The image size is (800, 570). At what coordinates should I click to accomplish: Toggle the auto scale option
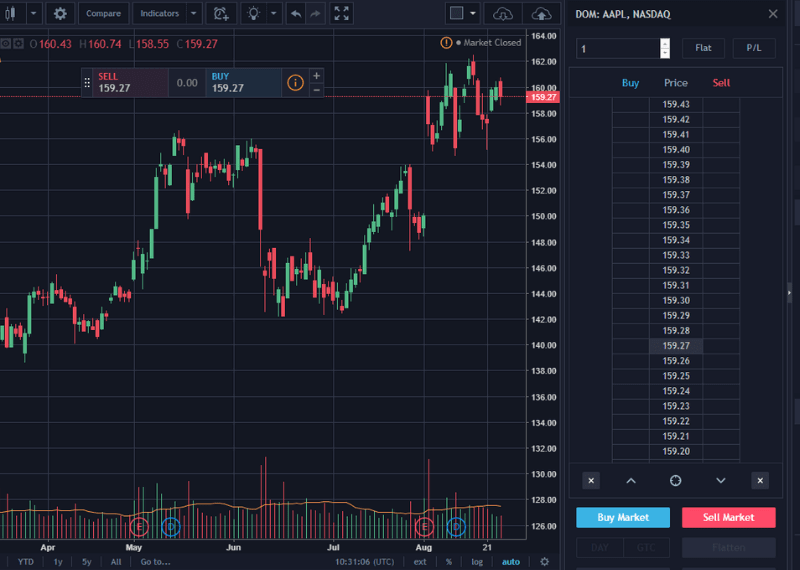click(x=511, y=562)
